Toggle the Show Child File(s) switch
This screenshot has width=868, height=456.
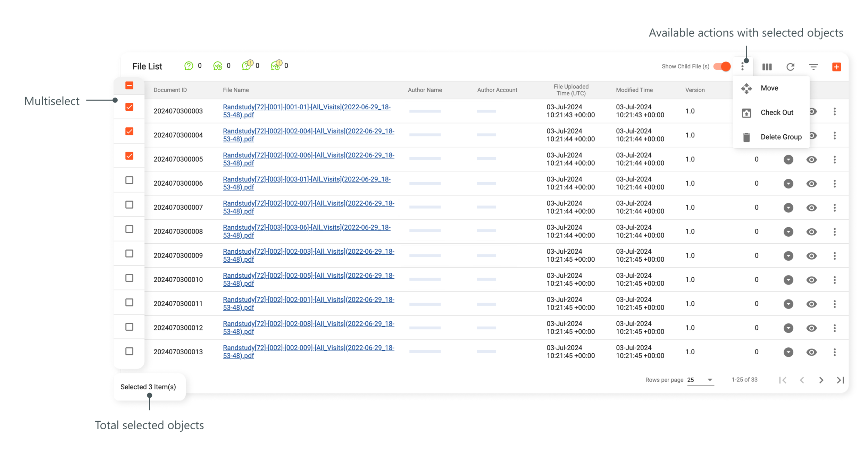point(722,66)
